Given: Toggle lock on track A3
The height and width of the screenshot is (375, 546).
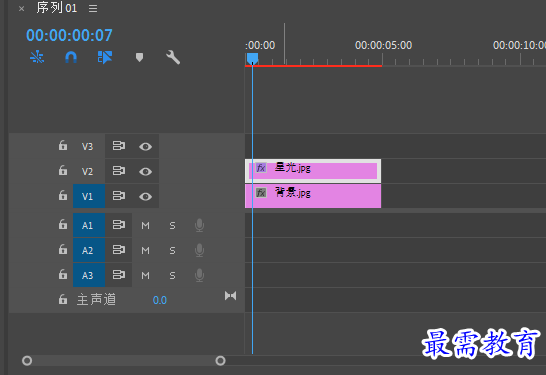Looking at the screenshot, I should [x=63, y=274].
